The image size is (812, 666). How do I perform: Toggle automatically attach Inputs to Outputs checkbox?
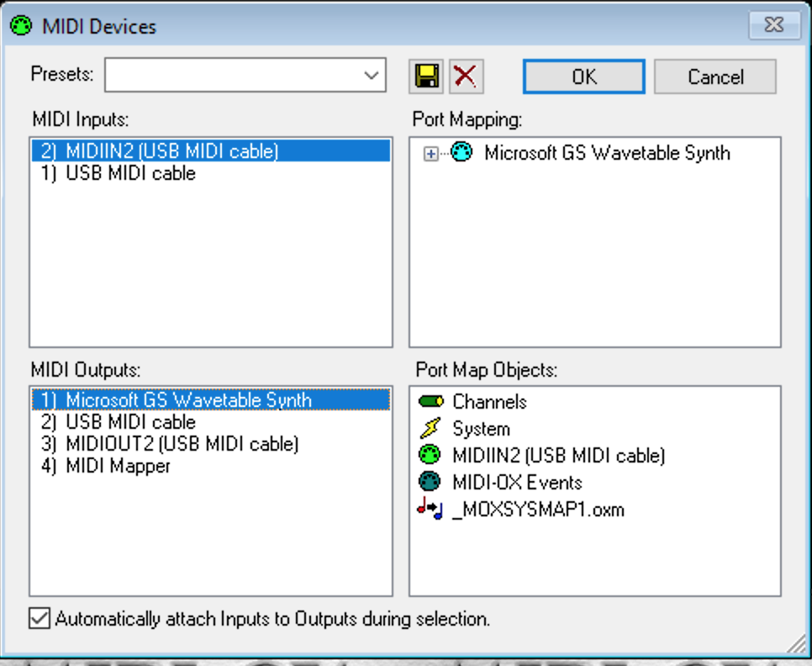click(39, 620)
